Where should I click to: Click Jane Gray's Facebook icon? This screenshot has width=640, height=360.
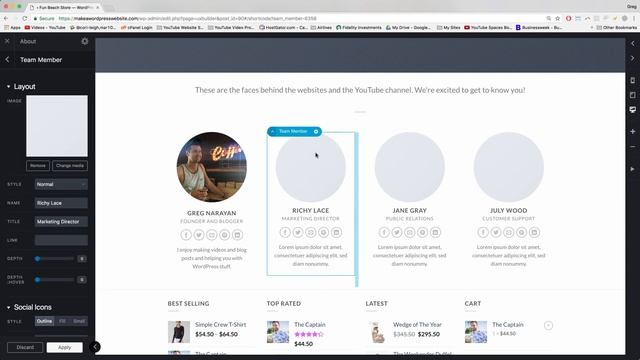coord(384,232)
